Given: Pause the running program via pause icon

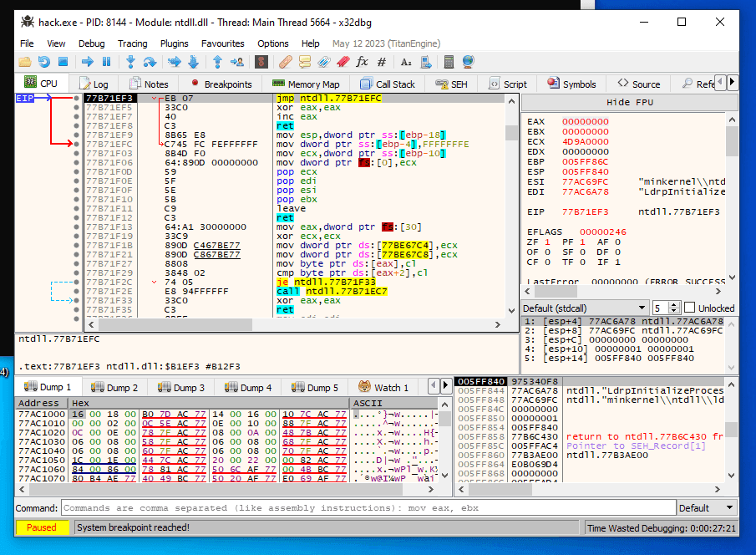Looking at the screenshot, I should point(105,61).
